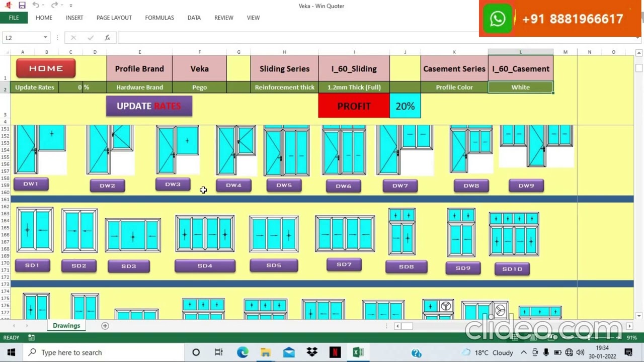The width and height of the screenshot is (644, 362).
Task: Click the Redo arrow icon
Action: coord(54,5)
